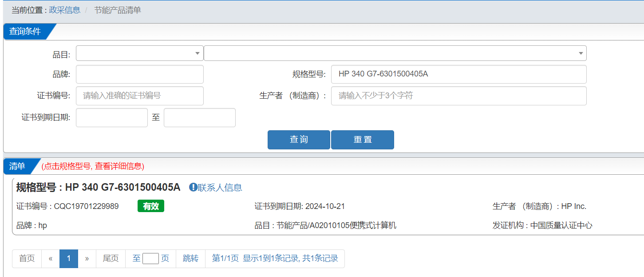This screenshot has height=277, width=644.
Task: Focus the 品牌 input field
Action: pos(140,74)
